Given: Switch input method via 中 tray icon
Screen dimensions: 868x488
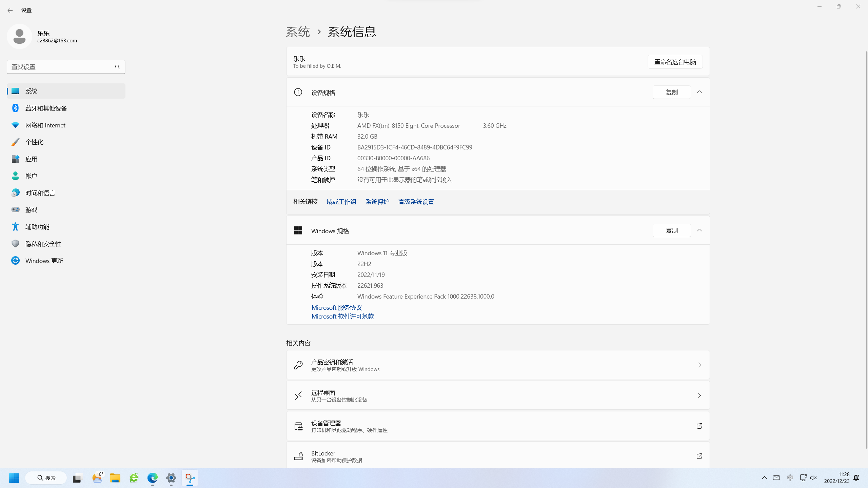Looking at the screenshot, I should (790, 478).
